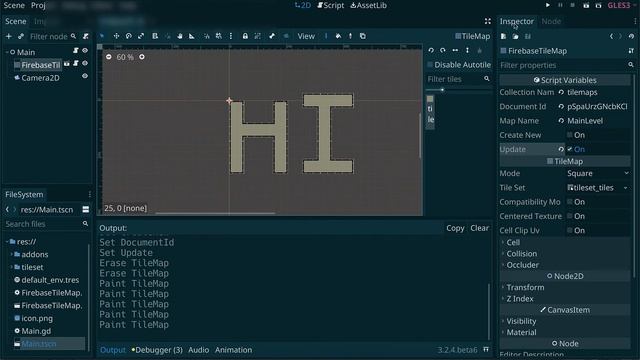The width and height of the screenshot is (640, 360).
Task: Zoom in the viewport with plus icon
Action: click(x=142, y=57)
